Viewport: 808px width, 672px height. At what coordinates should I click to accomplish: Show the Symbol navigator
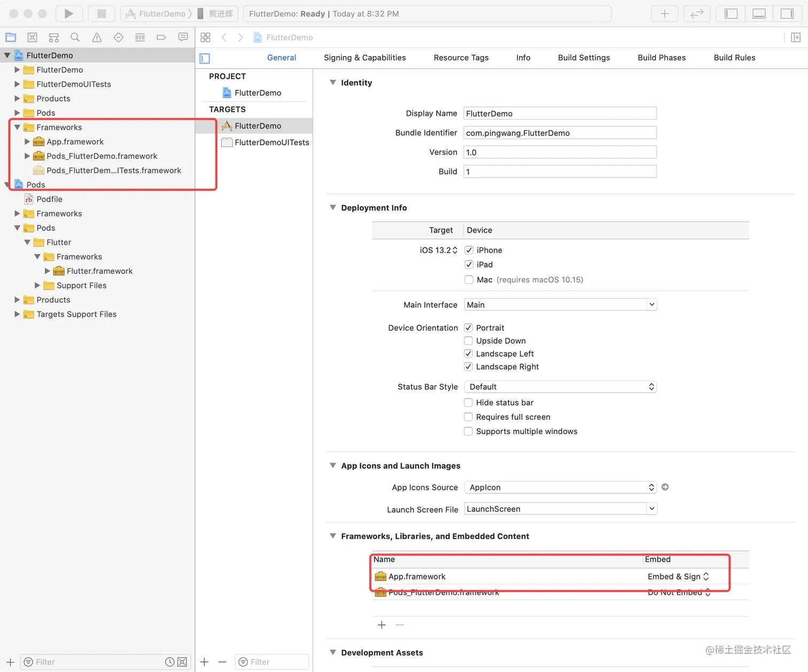coord(54,37)
